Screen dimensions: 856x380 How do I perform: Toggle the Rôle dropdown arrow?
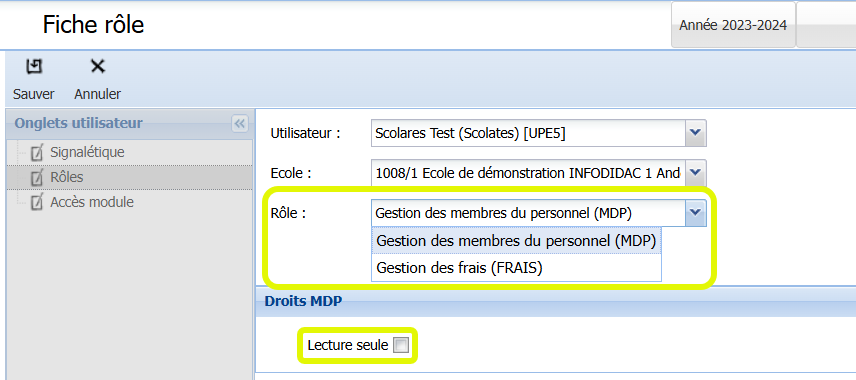coord(696,213)
